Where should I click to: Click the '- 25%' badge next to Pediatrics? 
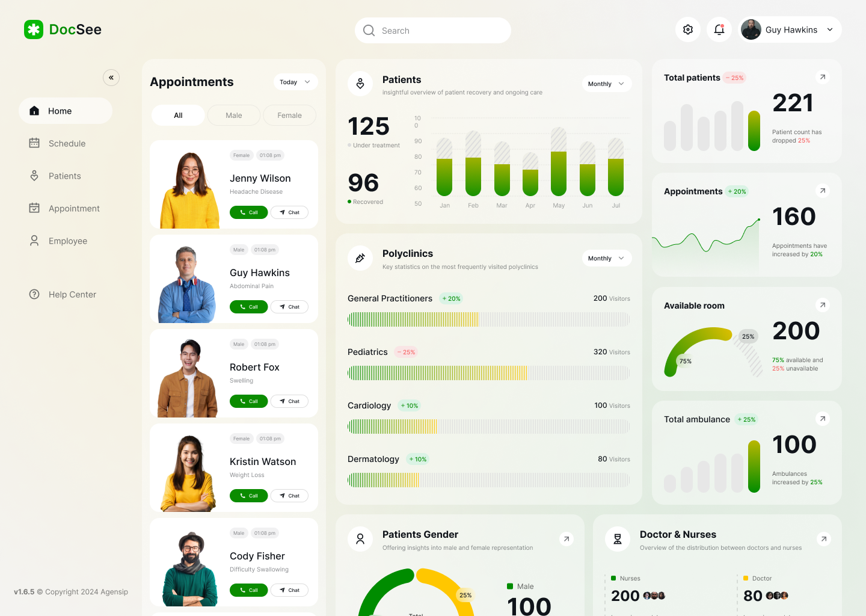pyautogui.click(x=406, y=352)
